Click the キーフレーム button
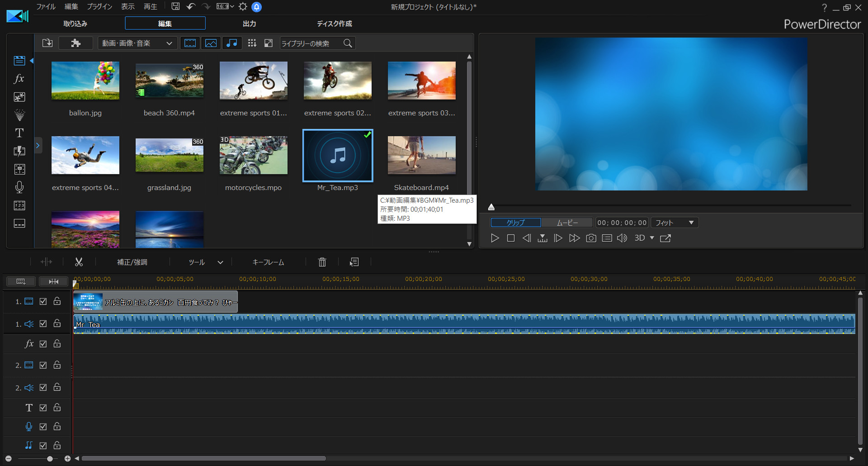 point(268,262)
